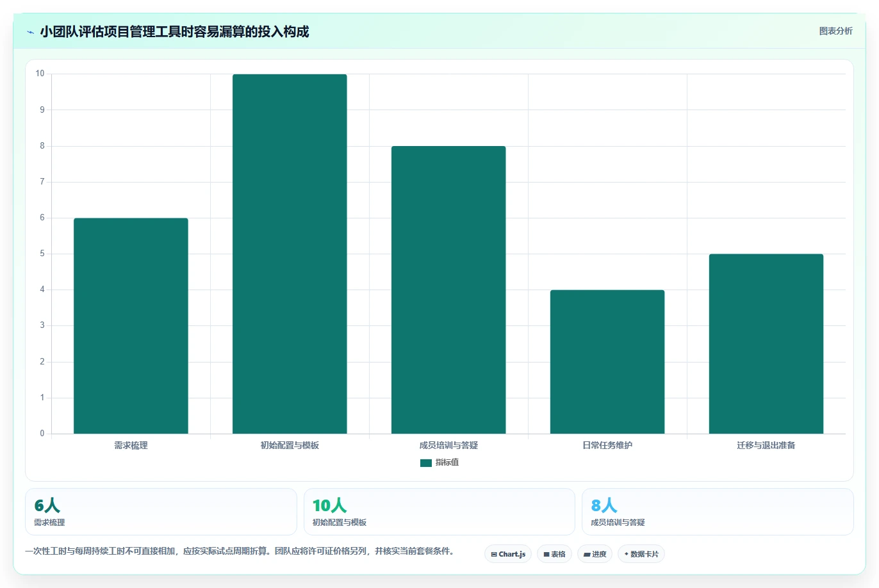The image size is (879, 588).
Task: Open the 8人 成员培训与答疑 data card
Action: pyautogui.click(x=718, y=512)
